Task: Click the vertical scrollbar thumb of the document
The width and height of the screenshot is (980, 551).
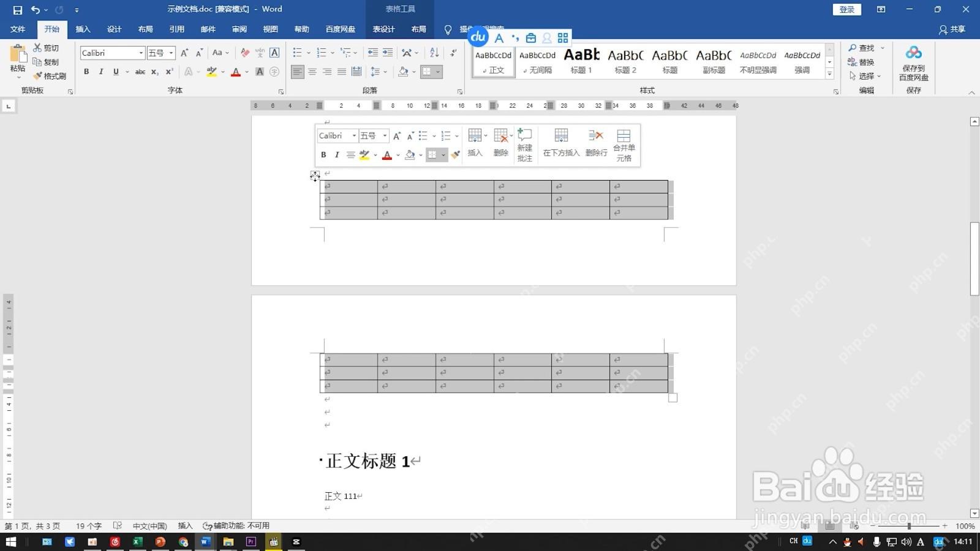Action: click(x=974, y=259)
